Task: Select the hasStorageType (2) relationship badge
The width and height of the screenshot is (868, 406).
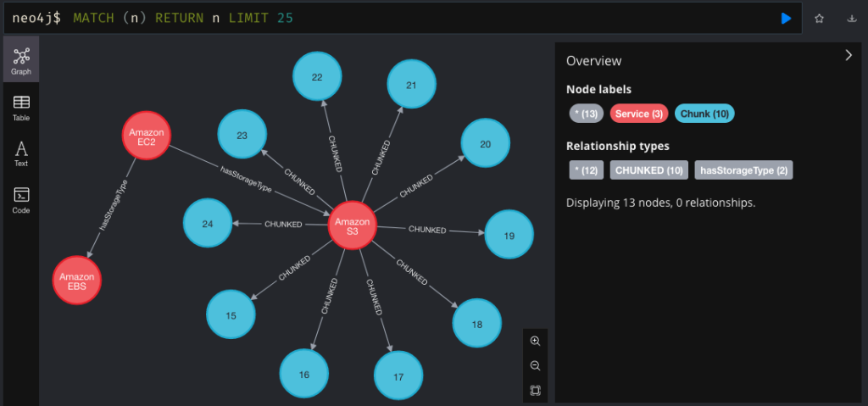Action: [x=743, y=170]
